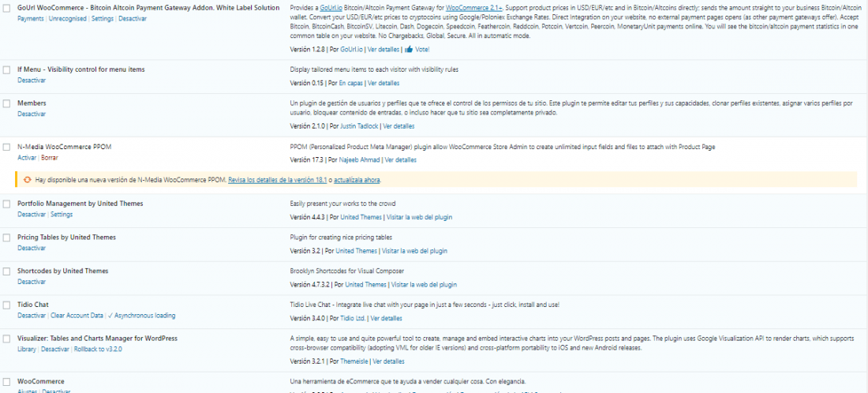This screenshot has width=868, height=393.
Task: Click 'Brooklyn Shortcodes for Visual Composer' text
Action: 347,271
